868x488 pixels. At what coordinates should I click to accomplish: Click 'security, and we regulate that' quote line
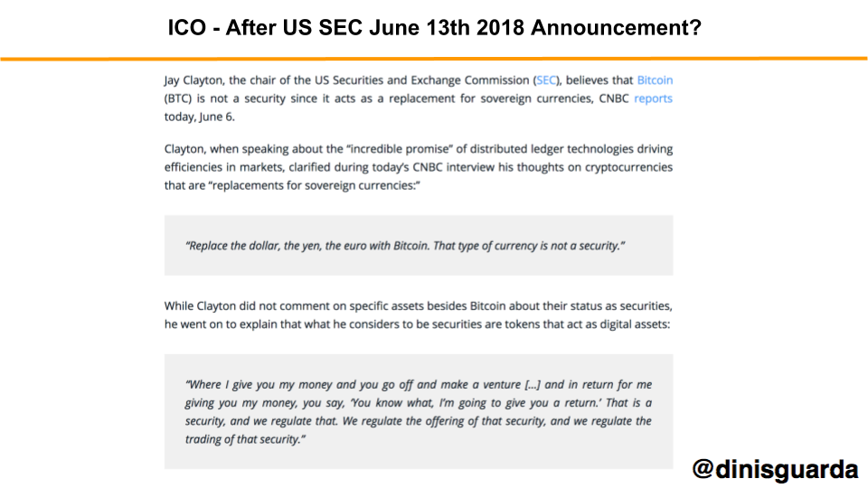pyautogui.click(x=260, y=421)
